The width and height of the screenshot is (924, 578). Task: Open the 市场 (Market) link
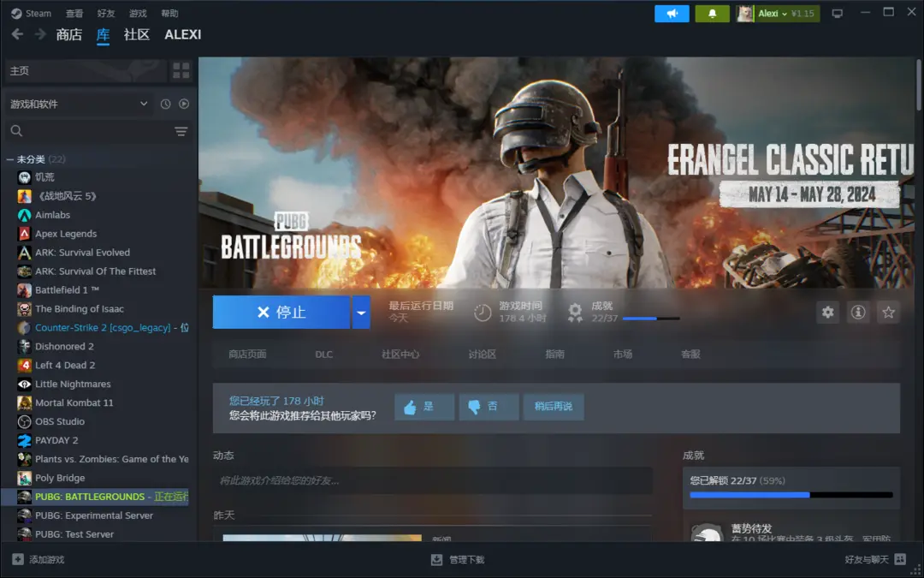point(622,354)
